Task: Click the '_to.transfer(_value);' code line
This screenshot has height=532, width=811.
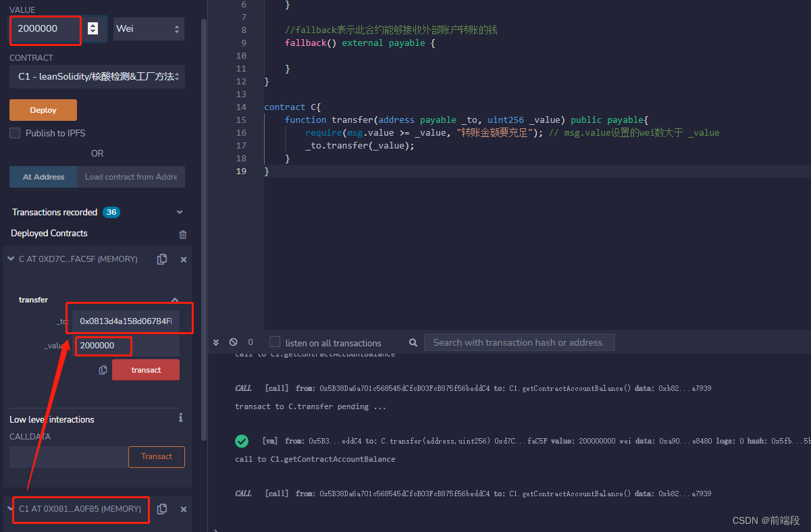Action: (360, 146)
